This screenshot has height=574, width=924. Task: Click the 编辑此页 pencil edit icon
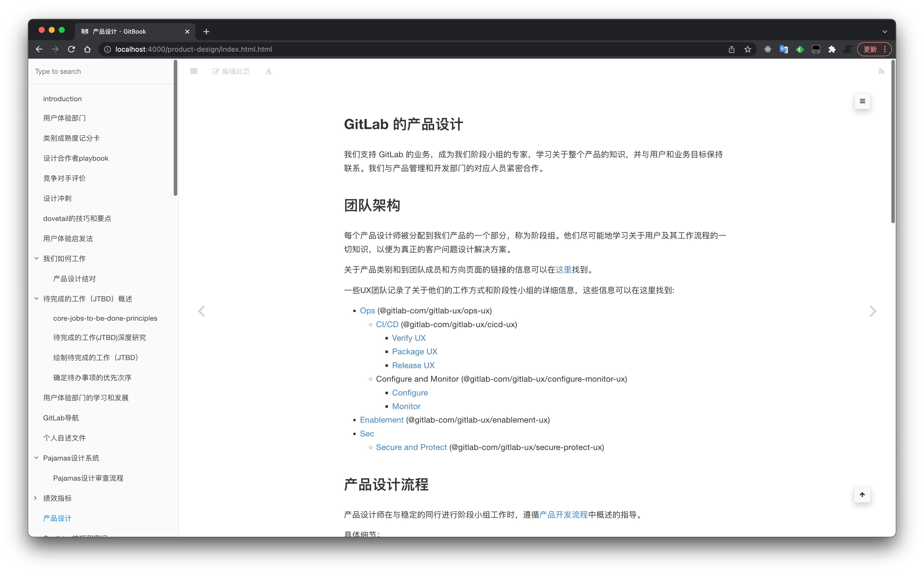point(216,71)
